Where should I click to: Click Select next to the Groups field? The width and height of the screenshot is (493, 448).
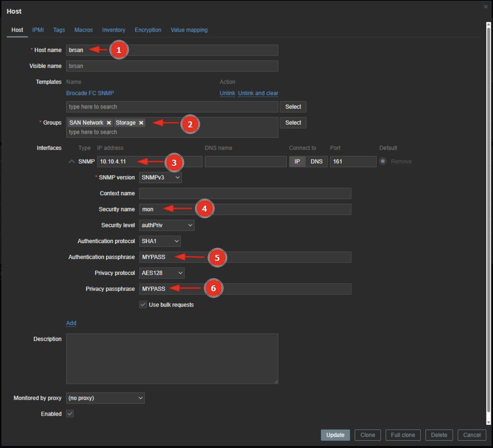pyautogui.click(x=293, y=123)
